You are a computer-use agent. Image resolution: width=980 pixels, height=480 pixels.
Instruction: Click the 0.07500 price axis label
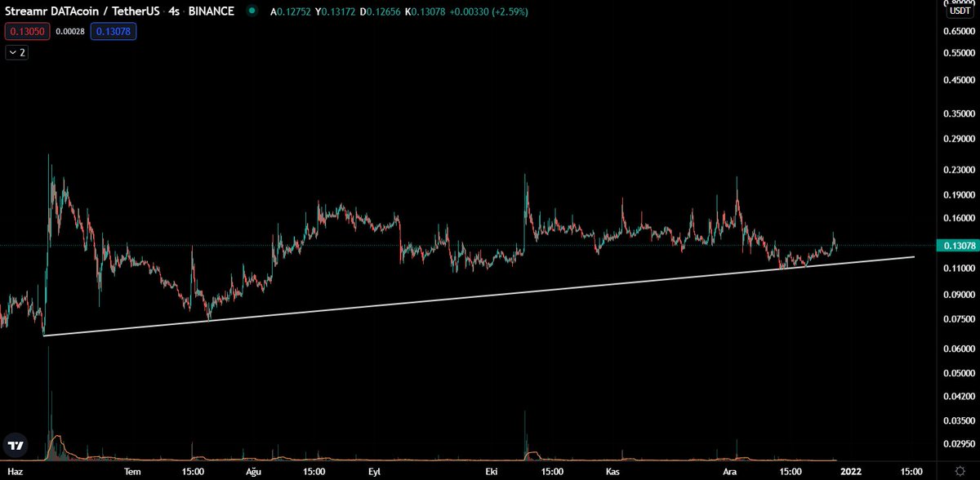tap(959, 320)
